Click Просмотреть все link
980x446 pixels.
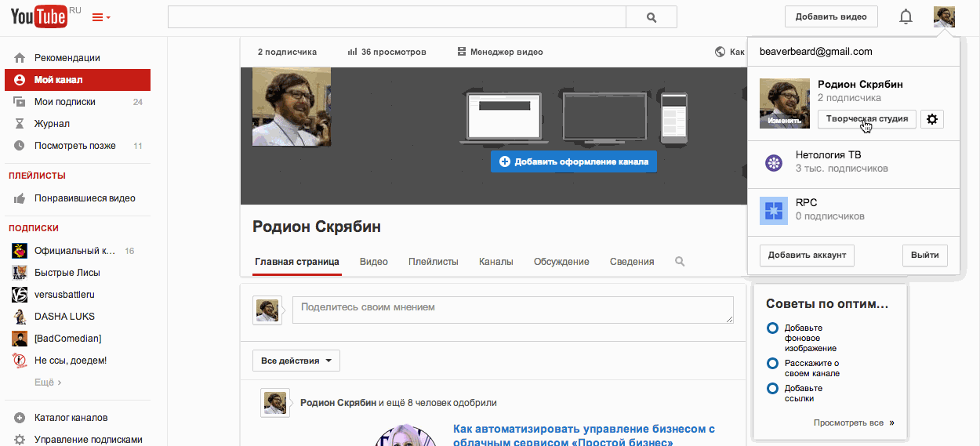tap(848, 422)
